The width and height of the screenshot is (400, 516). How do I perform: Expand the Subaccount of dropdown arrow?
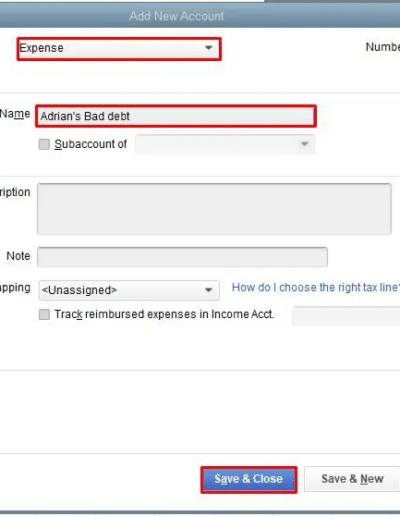[304, 144]
